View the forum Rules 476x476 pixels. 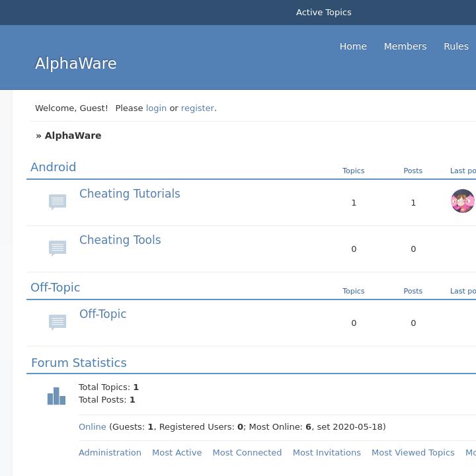456,46
